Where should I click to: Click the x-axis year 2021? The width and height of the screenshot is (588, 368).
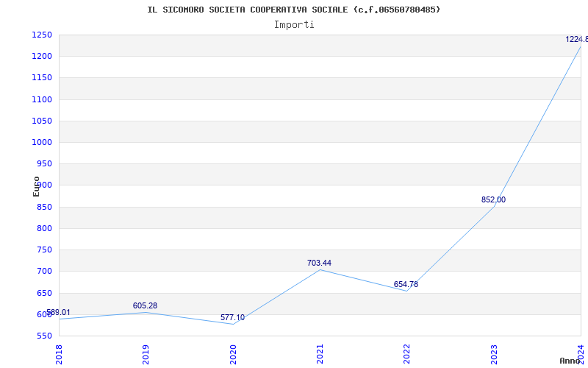320,355
